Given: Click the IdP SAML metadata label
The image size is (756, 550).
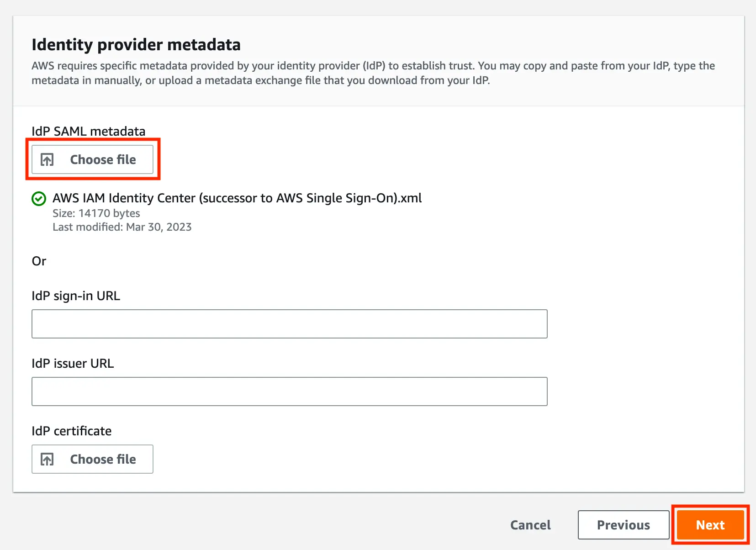Looking at the screenshot, I should pos(88,131).
